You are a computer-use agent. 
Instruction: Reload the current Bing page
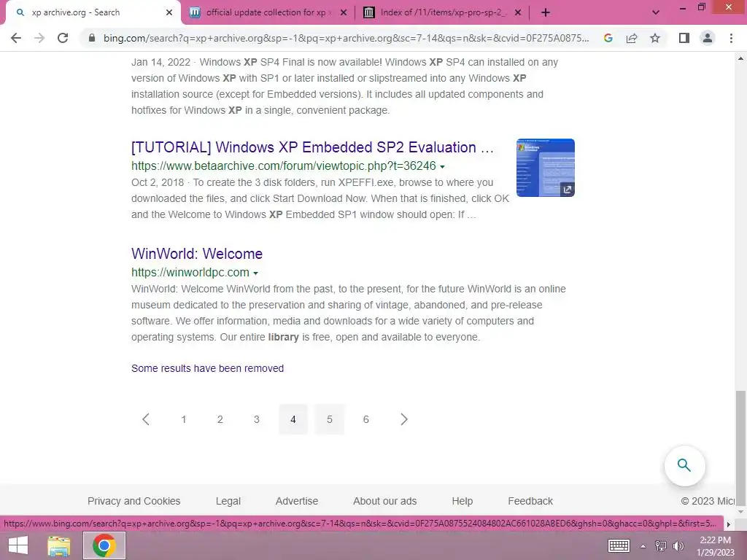pos(63,38)
